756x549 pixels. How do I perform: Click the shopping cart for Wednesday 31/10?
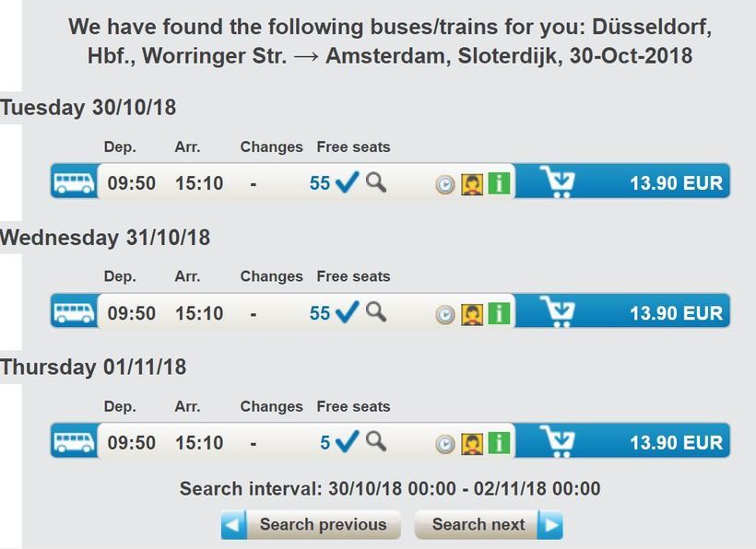(557, 312)
